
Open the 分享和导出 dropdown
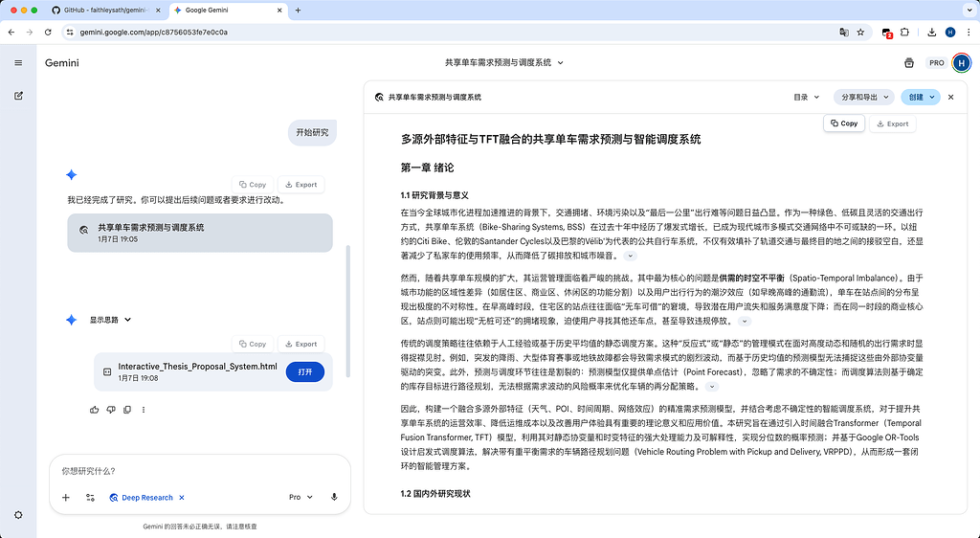point(864,97)
